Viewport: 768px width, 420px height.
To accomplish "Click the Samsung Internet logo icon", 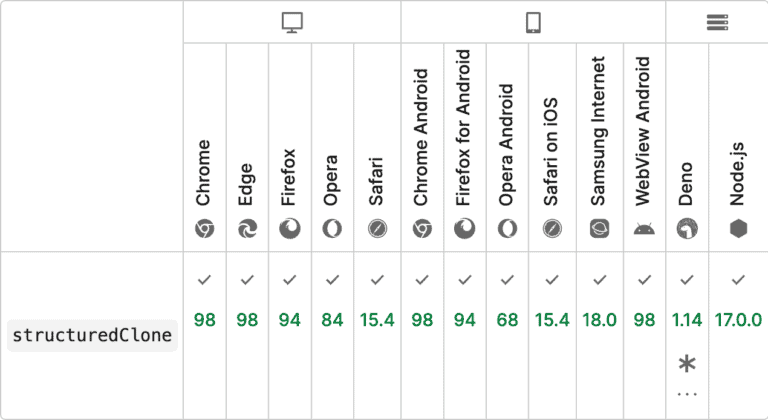I will coord(599,229).
